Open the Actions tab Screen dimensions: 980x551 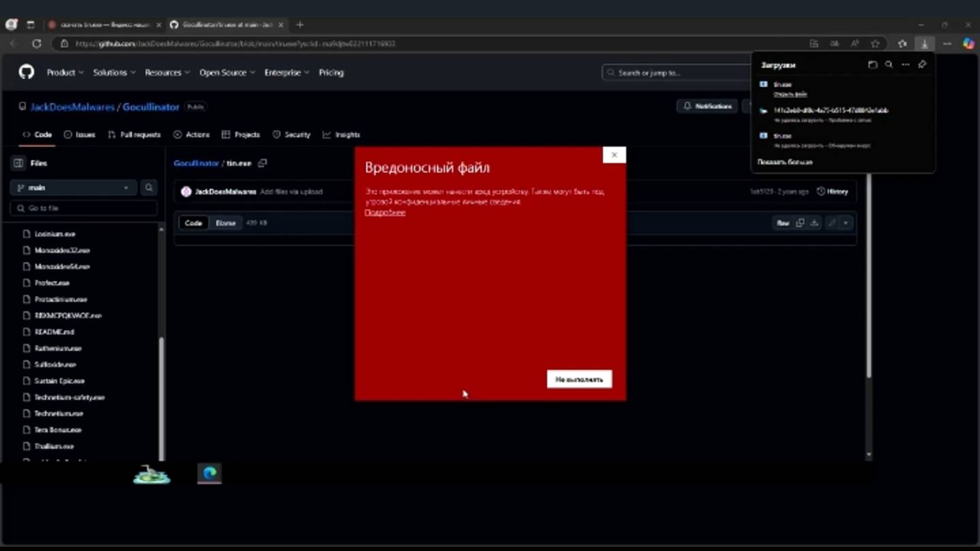(x=192, y=135)
